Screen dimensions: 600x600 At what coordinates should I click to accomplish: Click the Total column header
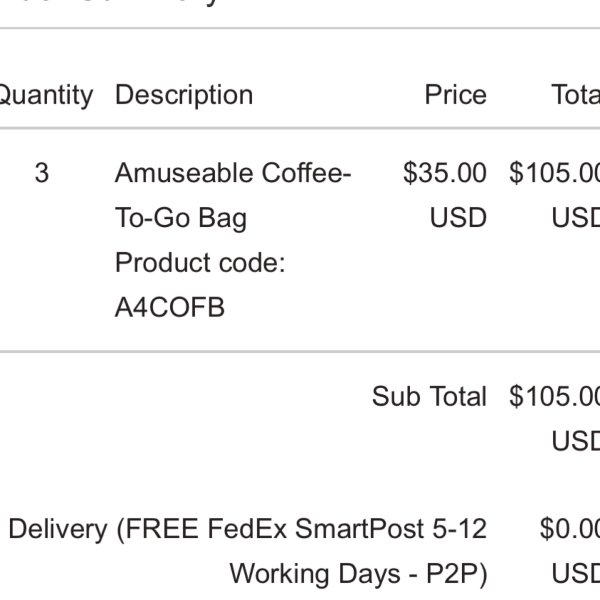(576, 95)
